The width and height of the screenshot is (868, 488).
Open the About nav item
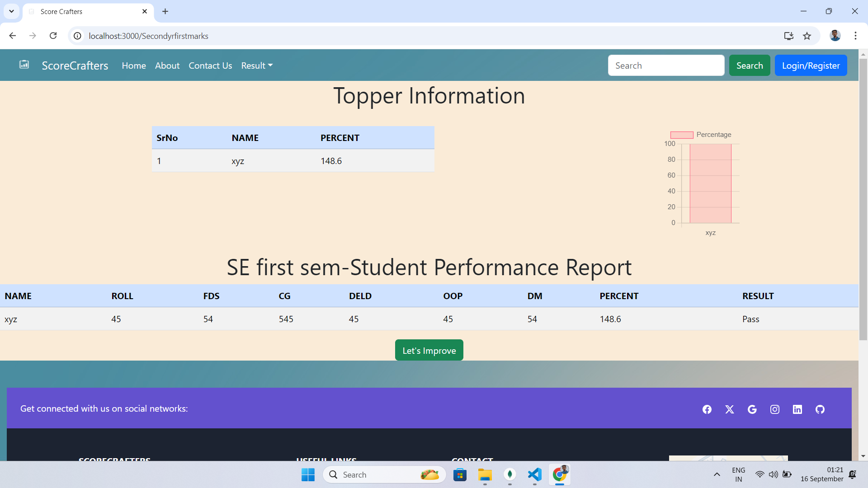pos(167,66)
